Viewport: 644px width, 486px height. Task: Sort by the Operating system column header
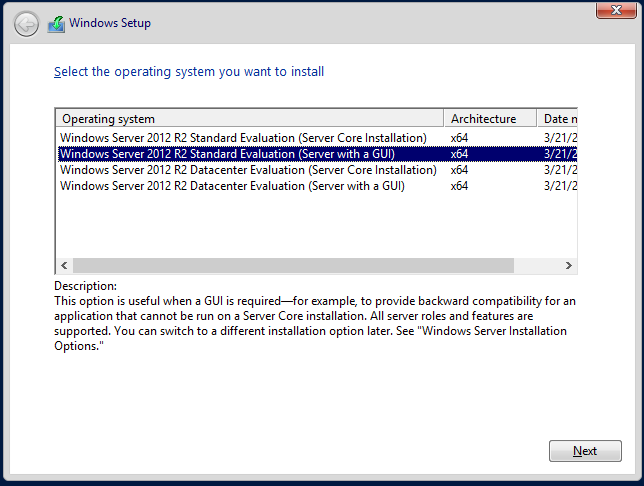click(x=250, y=119)
